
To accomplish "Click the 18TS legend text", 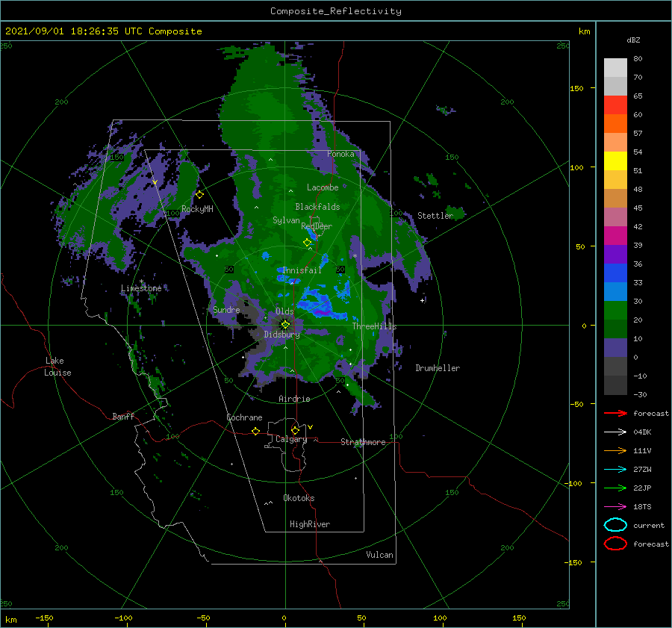I will click(x=642, y=507).
